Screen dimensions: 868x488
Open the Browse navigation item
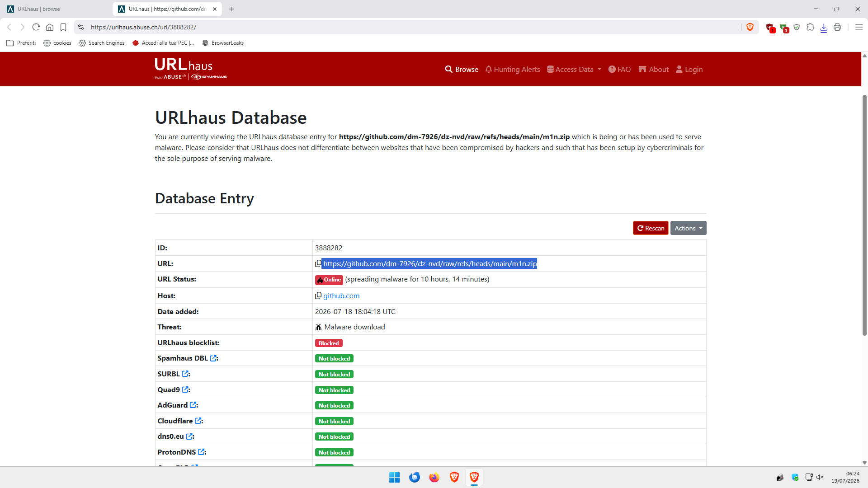point(462,69)
